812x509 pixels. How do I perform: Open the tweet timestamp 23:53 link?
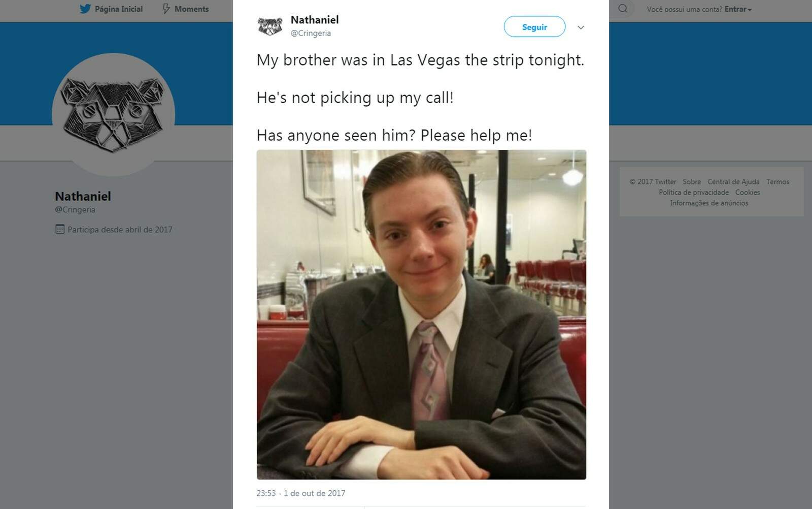click(x=301, y=493)
